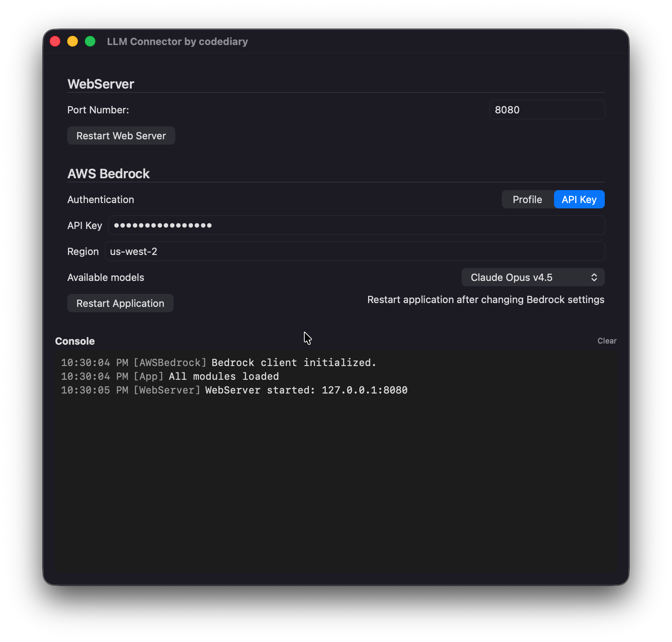
Task: Focus the masked API Key field
Action: coord(356,226)
